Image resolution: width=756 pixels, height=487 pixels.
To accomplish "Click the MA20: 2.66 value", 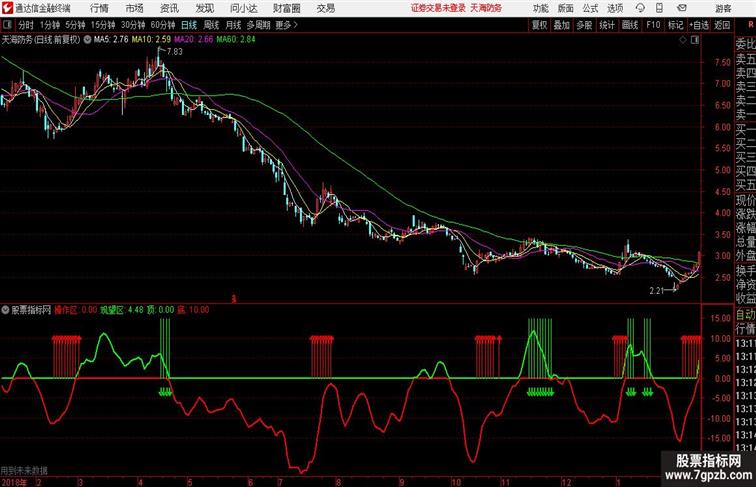I will pyautogui.click(x=193, y=40).
